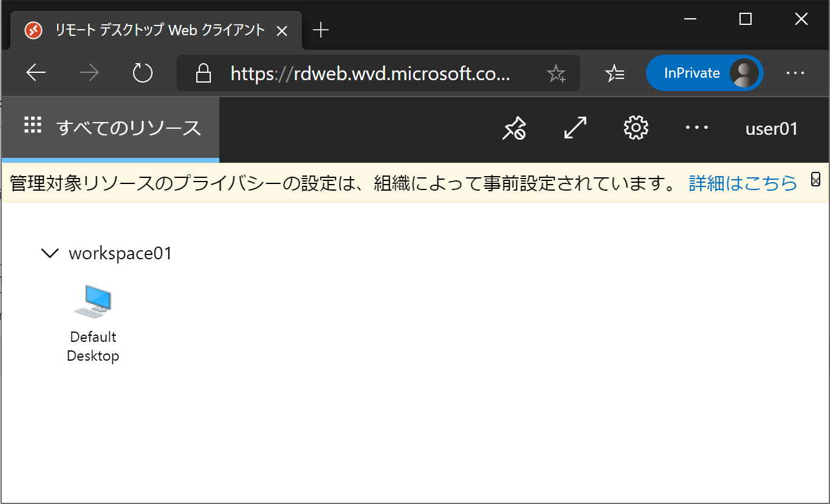Collapse the workspace01 group
Image resolution: width=830 pixels, height=504 pixels.
(x=50, y=253)
